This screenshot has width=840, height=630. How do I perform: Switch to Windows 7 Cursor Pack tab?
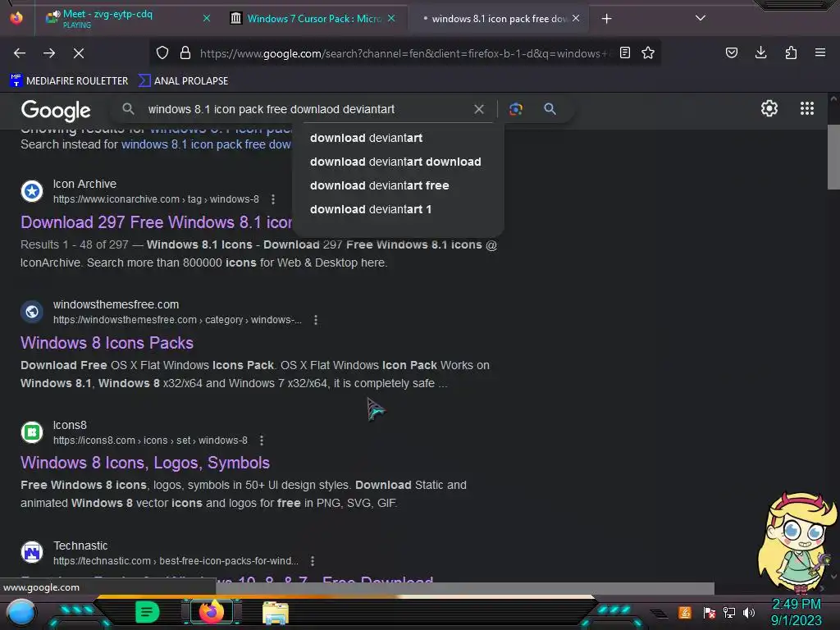[x=313, y=19]
